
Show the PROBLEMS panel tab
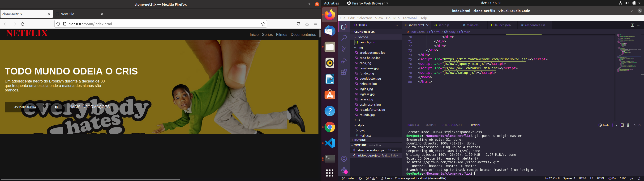pyautogui.click(x=413, y=125)
